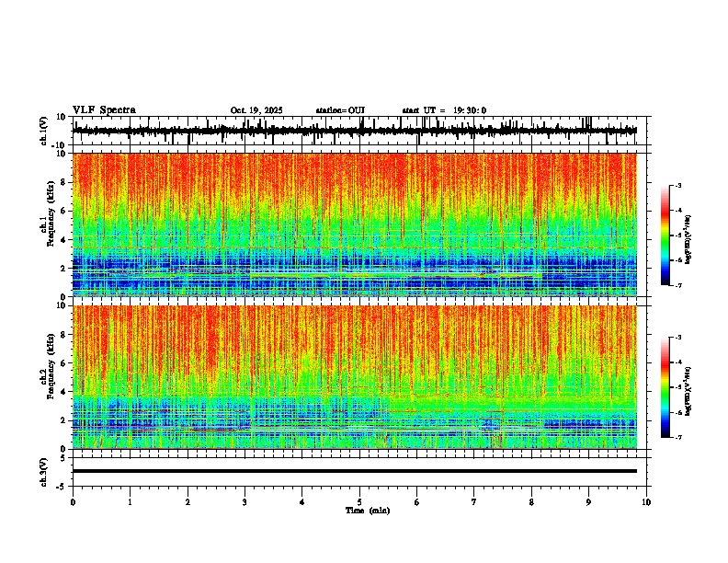Click inside the ch.2 spectrogram panel

pos(354,377)
